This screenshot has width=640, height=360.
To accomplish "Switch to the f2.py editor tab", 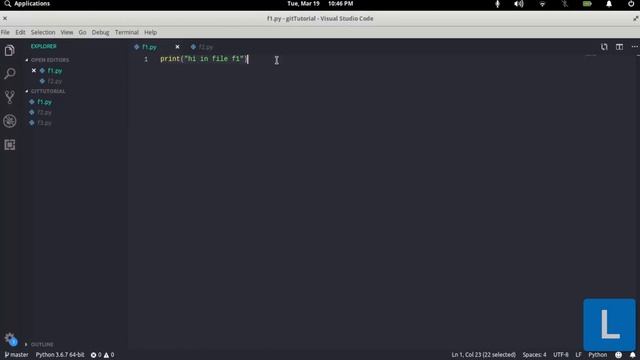I will (206, 47).
